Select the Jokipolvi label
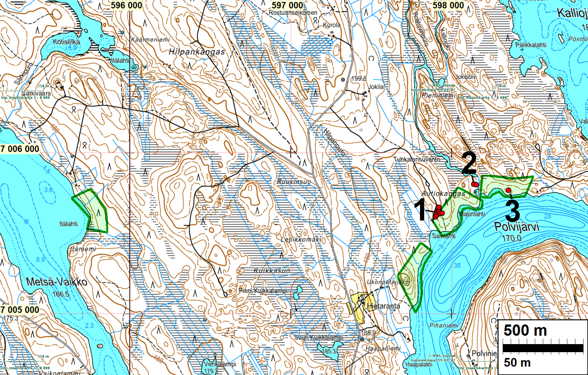The height and width of the screenshot is (375, 588). pyautogui.click(x=465, y=77)
